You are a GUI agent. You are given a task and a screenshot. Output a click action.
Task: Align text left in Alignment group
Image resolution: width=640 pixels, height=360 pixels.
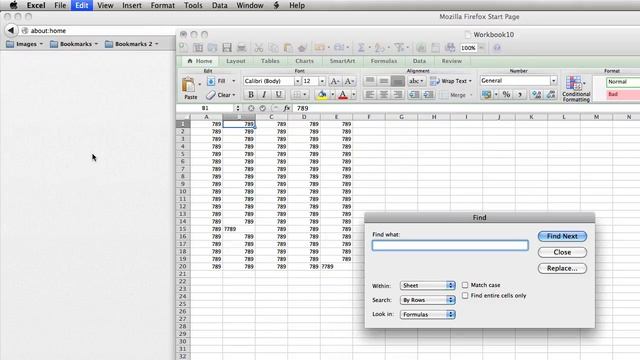point(370,95)
